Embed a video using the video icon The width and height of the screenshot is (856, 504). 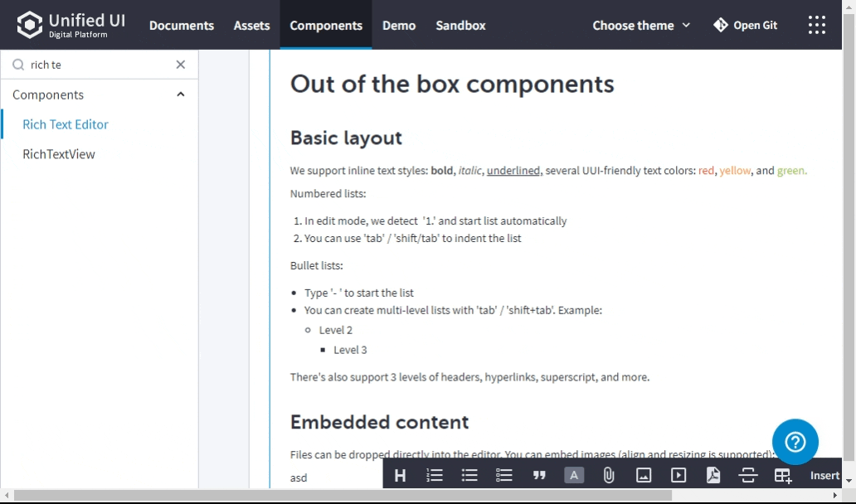point(678,475)
